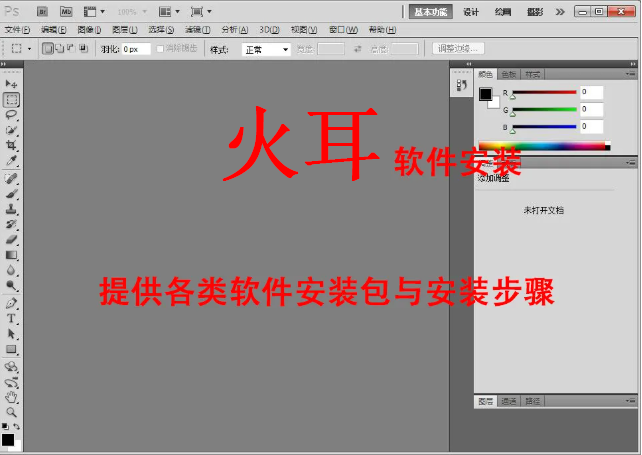
Task: Select the Hand tool
Action: [x=11, y=397]
